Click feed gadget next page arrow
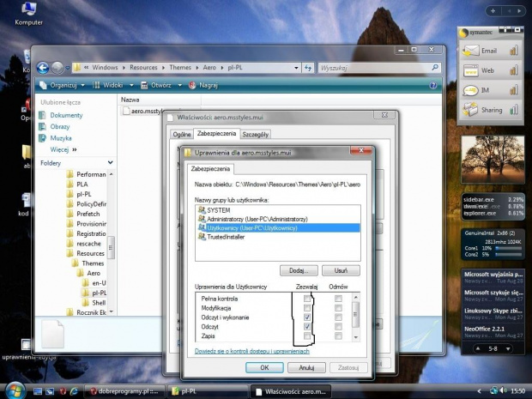 click(508, 348)
